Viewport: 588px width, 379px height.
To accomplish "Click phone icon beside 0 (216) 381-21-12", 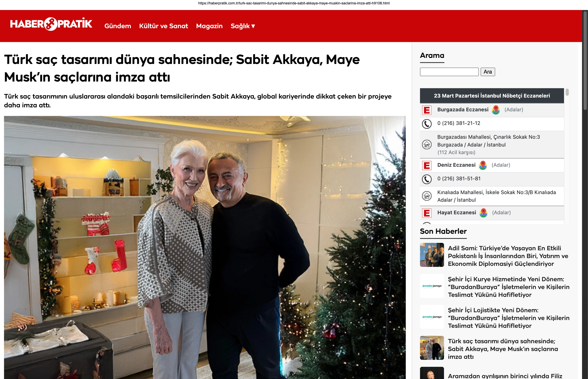I will click(427, 124).
